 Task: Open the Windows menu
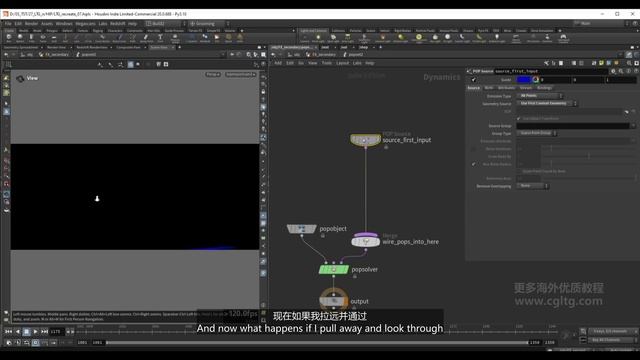64,24
